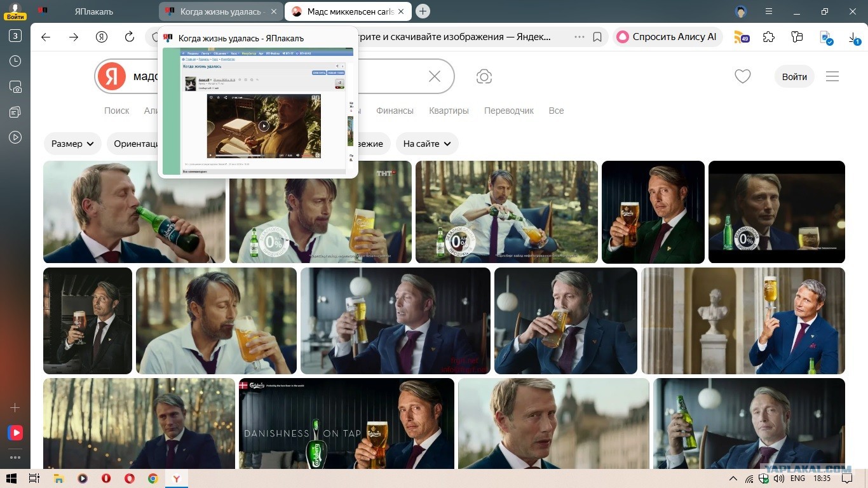Open the Yandex home 'Я' toolbar button

[102, 37]
